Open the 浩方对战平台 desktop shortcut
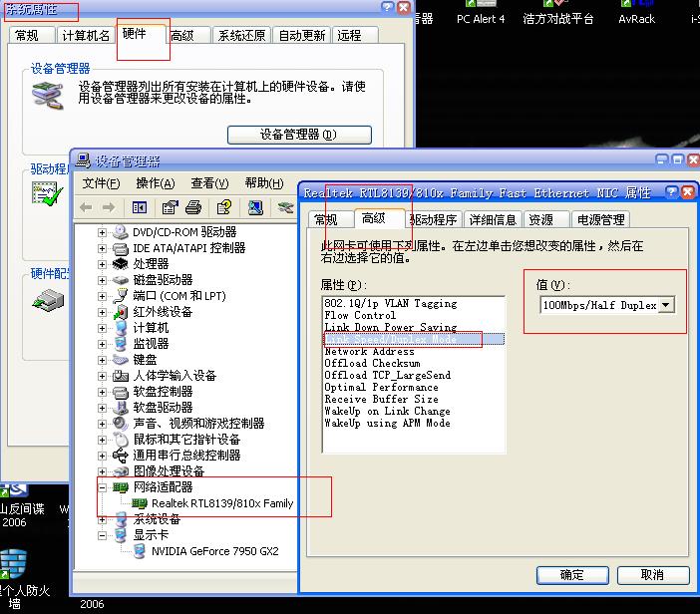 click(558, 13)
